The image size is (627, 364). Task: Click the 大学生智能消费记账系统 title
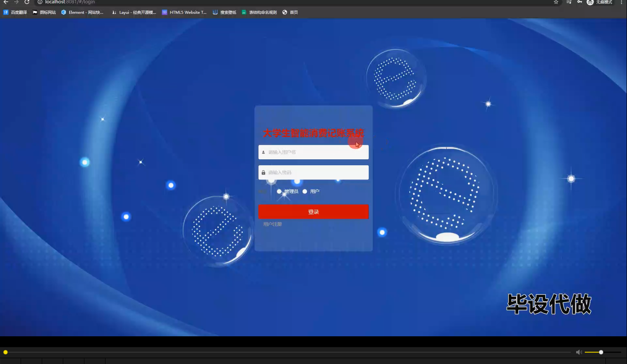[x=313, y=133]
